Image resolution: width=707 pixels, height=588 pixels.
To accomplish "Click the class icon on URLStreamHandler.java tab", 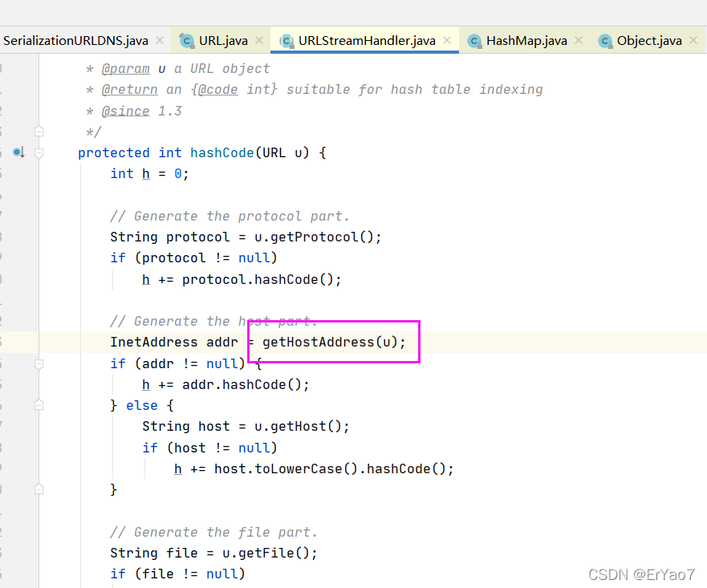I will click(286, 39).
